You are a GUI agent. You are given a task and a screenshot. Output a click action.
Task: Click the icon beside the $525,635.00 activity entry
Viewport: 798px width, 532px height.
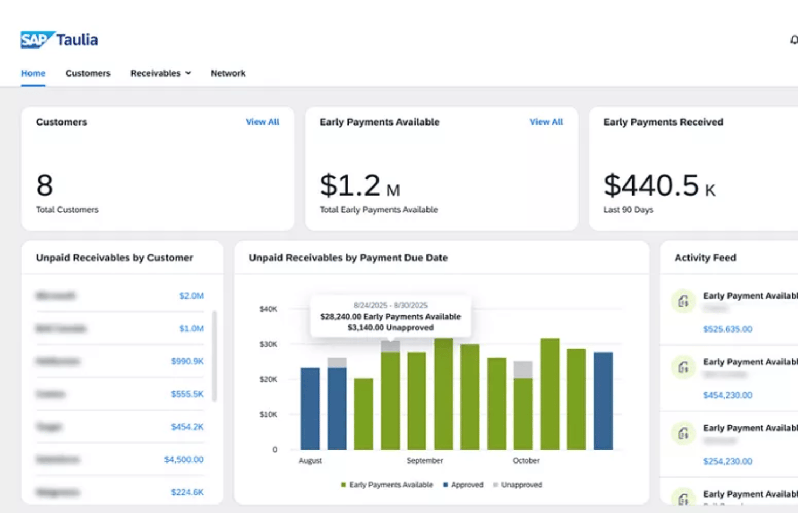pos(683,301)
